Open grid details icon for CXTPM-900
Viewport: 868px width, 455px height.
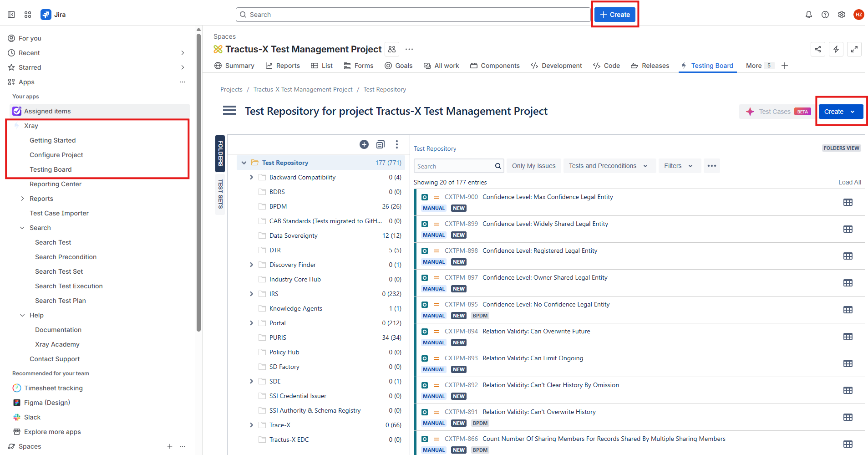click(x=848, y=202)
